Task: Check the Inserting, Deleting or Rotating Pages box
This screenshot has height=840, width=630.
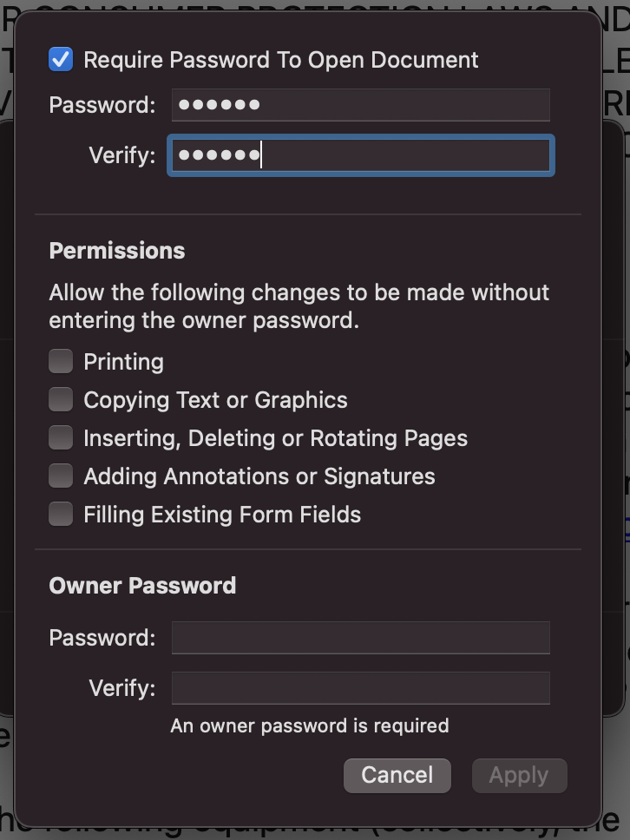Action: (x=61, y=437)
